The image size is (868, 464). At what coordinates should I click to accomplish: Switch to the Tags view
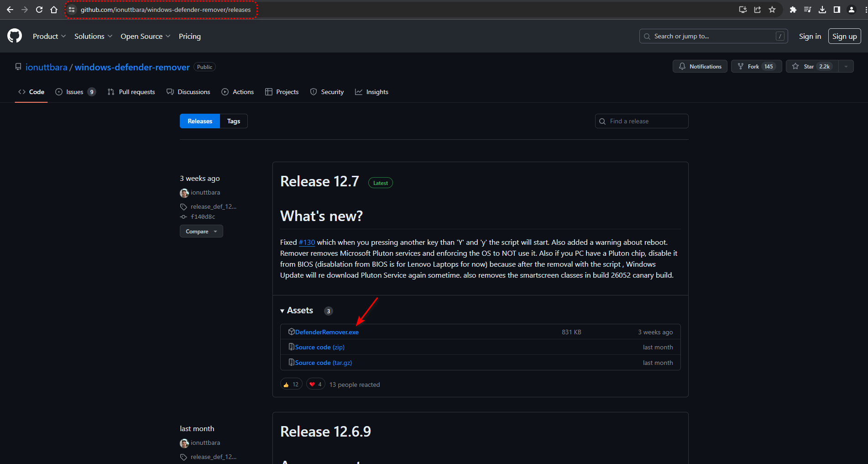tap(234, 121)
